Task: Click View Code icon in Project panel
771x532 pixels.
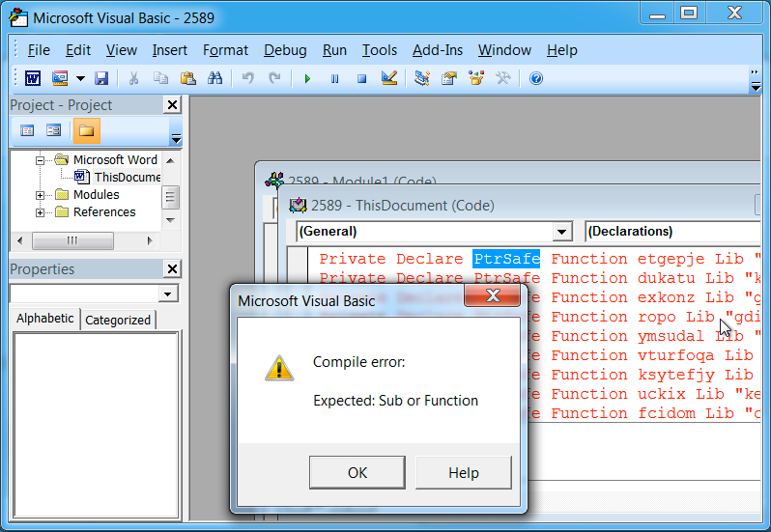Action: point(27,130)
